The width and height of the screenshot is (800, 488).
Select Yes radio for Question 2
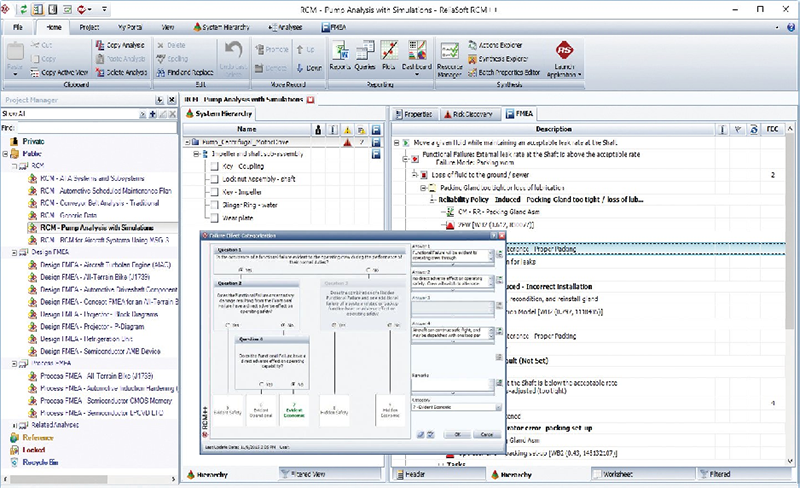228,325
